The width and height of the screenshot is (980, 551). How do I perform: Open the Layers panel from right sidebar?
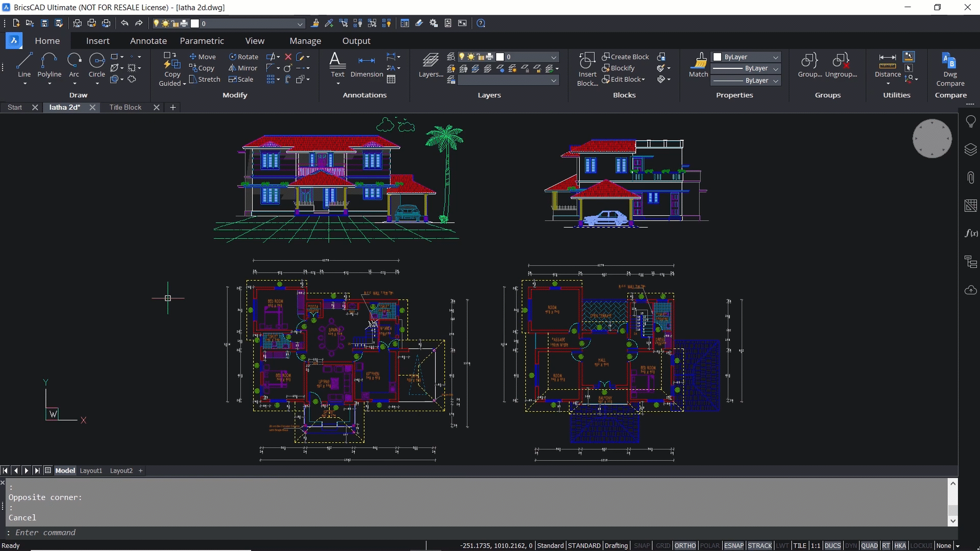(x=970, y=149)
